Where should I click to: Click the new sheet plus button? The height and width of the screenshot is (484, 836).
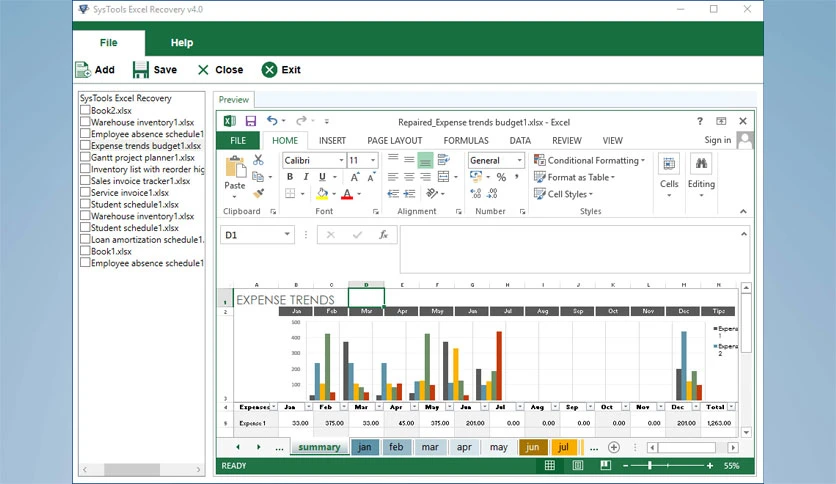coord(614,447)
